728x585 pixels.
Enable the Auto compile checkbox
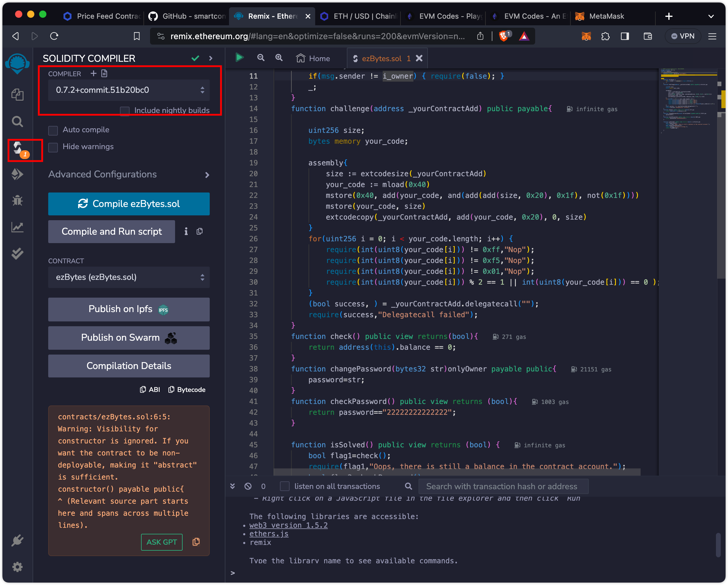pos(53,130)
